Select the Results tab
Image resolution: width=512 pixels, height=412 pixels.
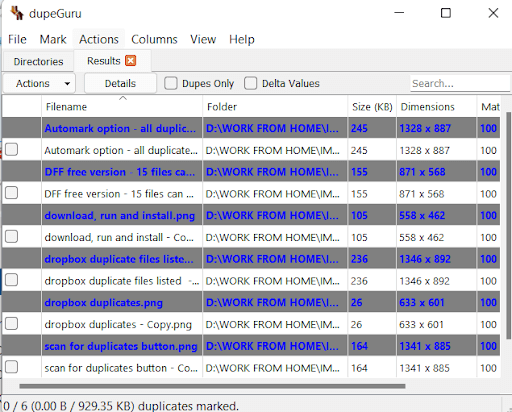103,61
